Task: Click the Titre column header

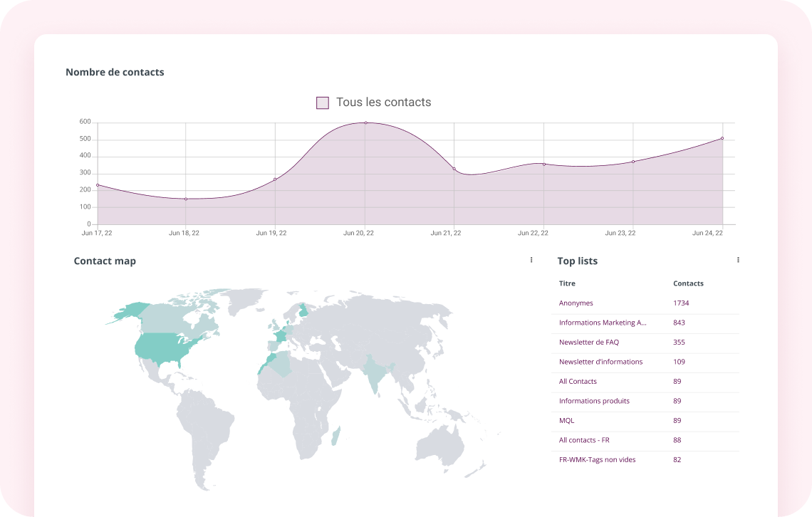Action: click(x=567, y=283)
